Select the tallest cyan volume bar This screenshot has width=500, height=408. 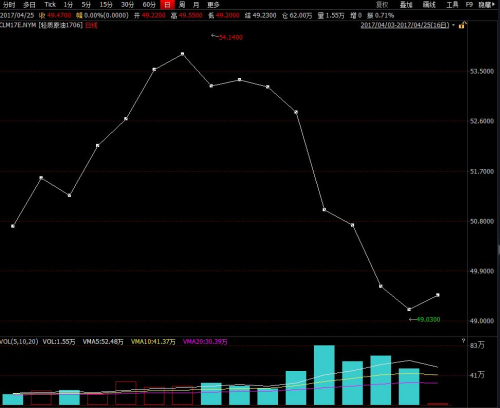click(324, 375)
